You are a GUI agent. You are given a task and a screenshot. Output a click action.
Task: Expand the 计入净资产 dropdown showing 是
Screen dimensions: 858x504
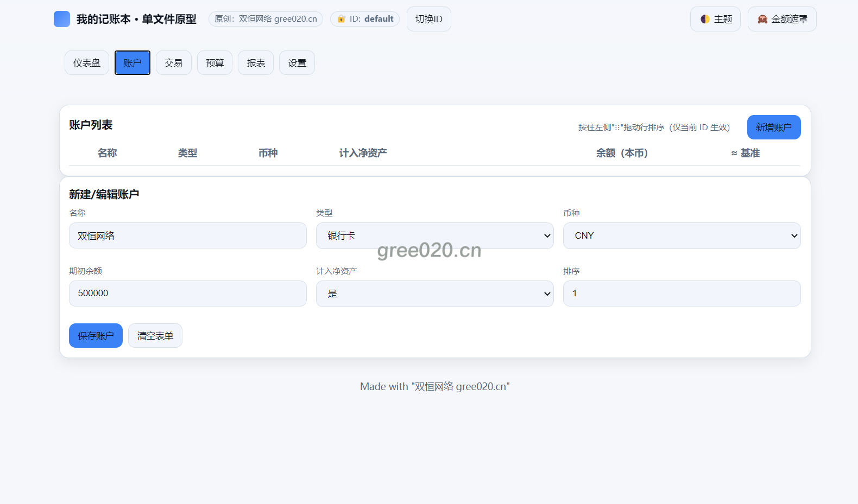click(434, 294)
